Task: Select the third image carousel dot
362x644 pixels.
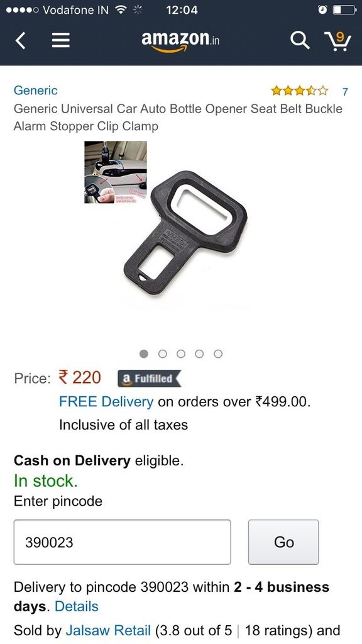Action: click(x=181, y=353)
